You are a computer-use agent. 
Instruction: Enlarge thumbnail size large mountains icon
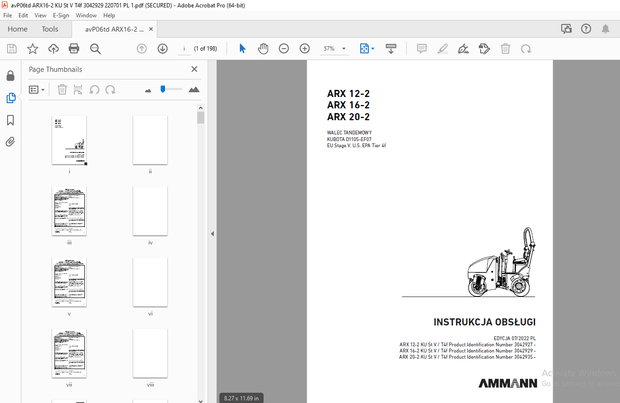[194, 89]
